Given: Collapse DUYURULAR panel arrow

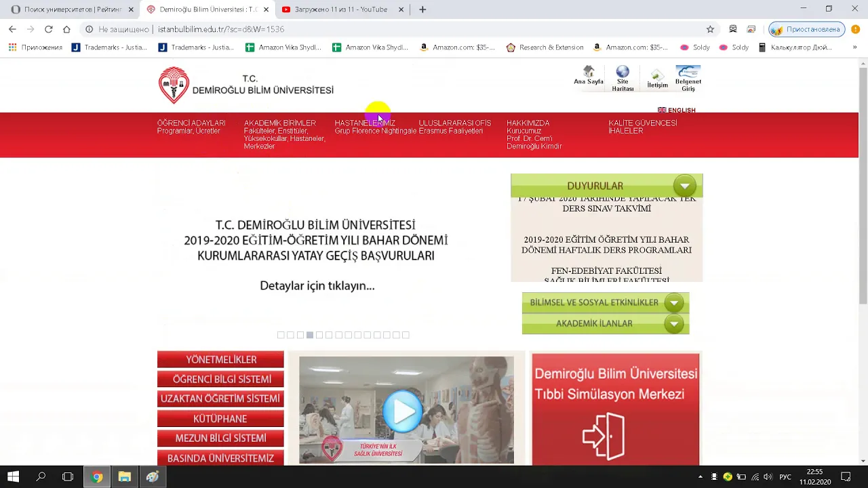Looking at the screenshot, I should click(685, 185).
